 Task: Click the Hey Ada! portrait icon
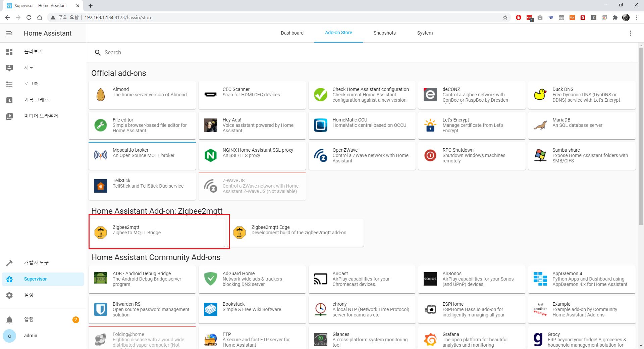211,125
